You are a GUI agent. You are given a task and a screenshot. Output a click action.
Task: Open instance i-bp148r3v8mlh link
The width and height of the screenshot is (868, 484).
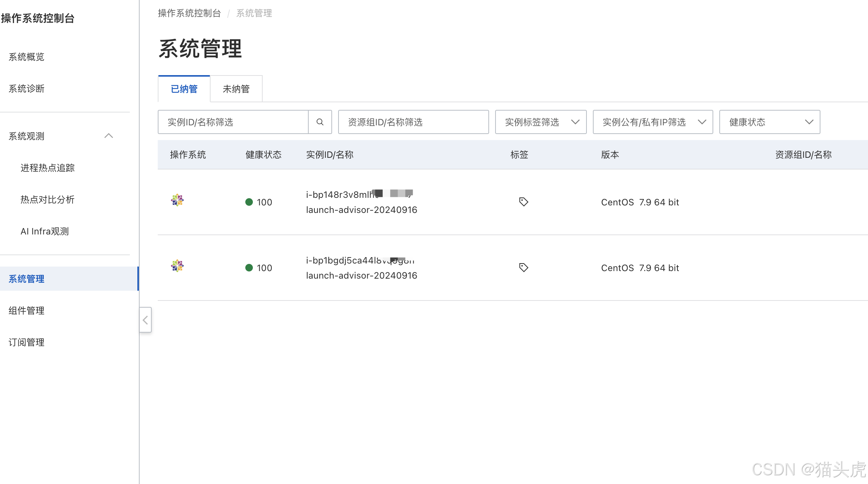tap(359, 194)
